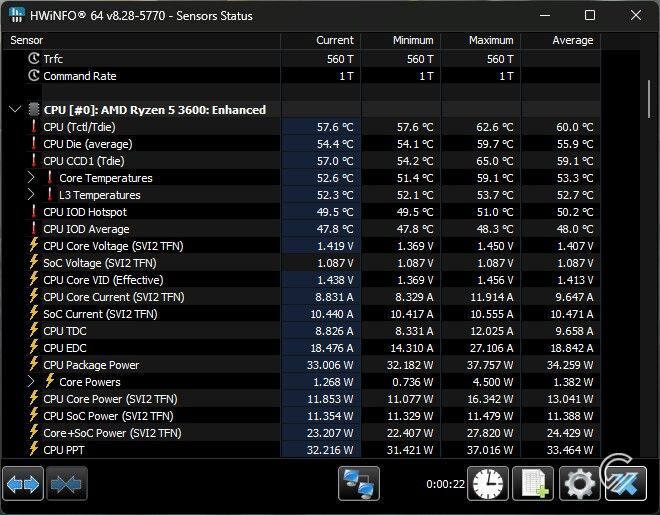Click the thermometer icon beside CPU (Tctl/Tdie)
The width and height of the screenshot is (660, 515).
click(x=34, y=127)
